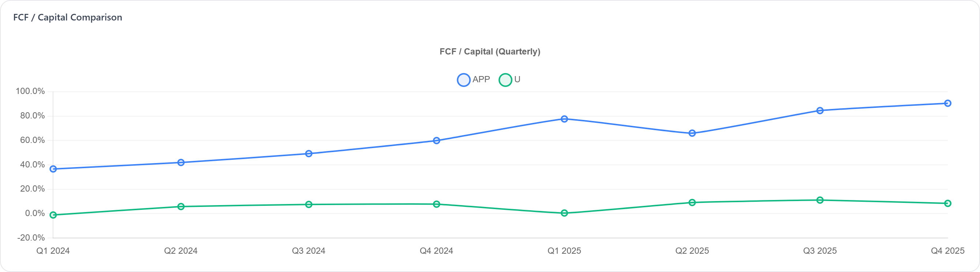
Task: Select APP data point at Q3 2025
Action: [820, 111]
